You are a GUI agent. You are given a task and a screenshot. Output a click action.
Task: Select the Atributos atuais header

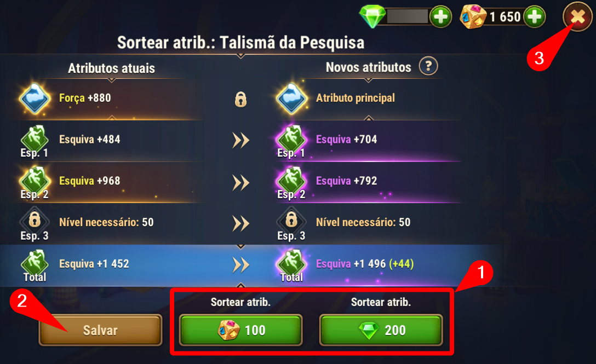coord(111,68)
